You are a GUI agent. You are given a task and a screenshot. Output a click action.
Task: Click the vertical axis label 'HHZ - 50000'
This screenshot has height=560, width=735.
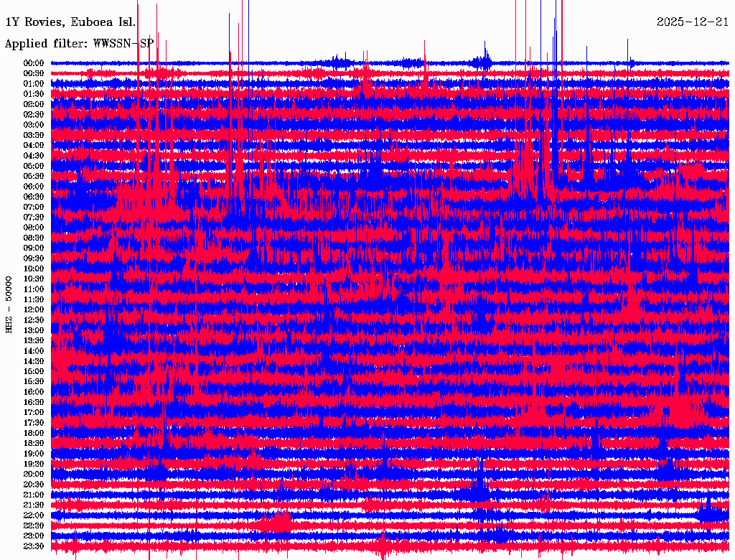(9, 304)
